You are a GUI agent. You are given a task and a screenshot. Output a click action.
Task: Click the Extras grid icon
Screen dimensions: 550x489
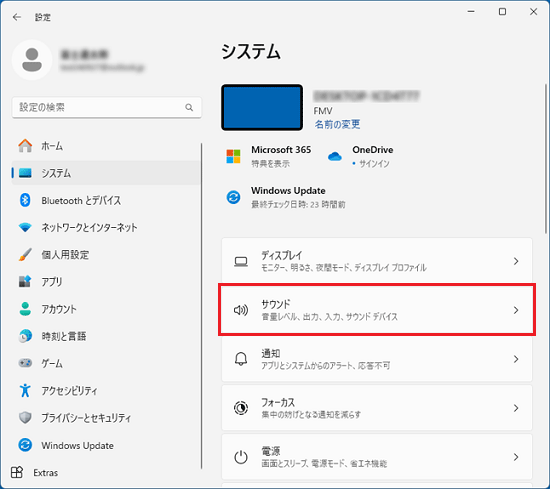(17, 473)
